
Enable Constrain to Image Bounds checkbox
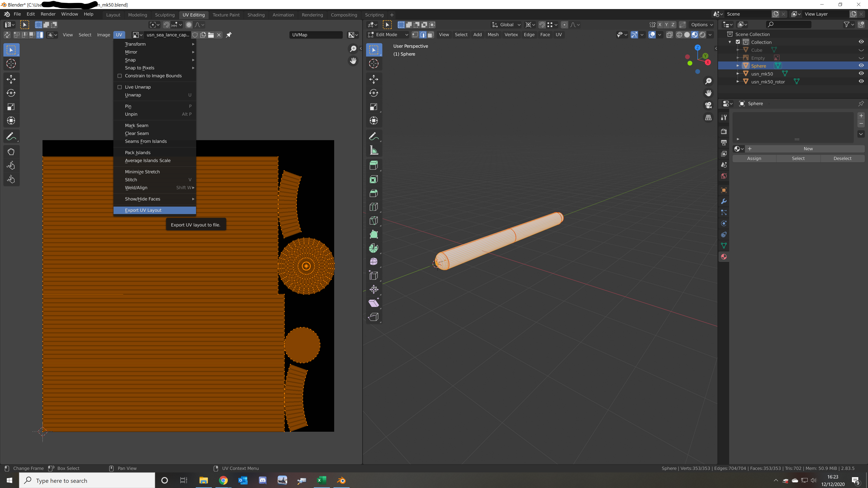click(120, 76)
